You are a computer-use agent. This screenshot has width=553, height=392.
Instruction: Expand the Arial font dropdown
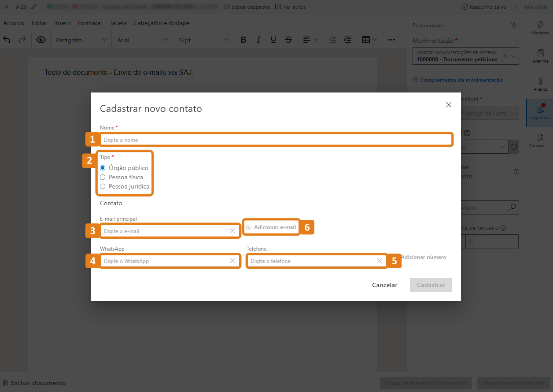click(x=142, y=40)
